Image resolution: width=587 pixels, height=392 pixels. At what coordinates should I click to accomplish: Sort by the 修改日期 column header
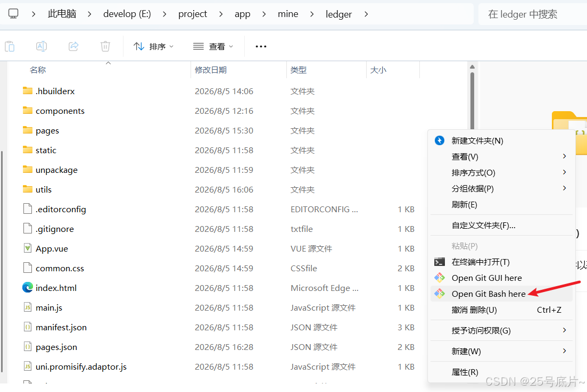click(211, 70)
